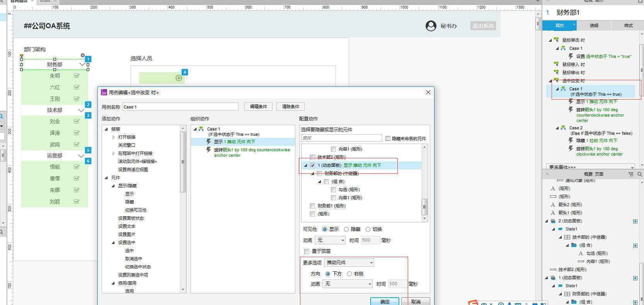Image resolution: width=644 pixels, height=305 pixels.
Task: Click the text icon of 箭头1 (矩形)
Action: coord(553,213)
